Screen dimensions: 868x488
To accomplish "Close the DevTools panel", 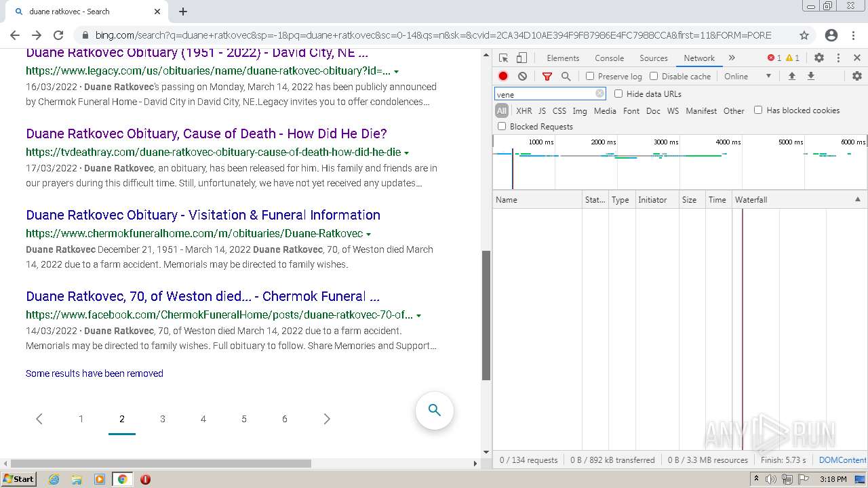I will [857, 58].
